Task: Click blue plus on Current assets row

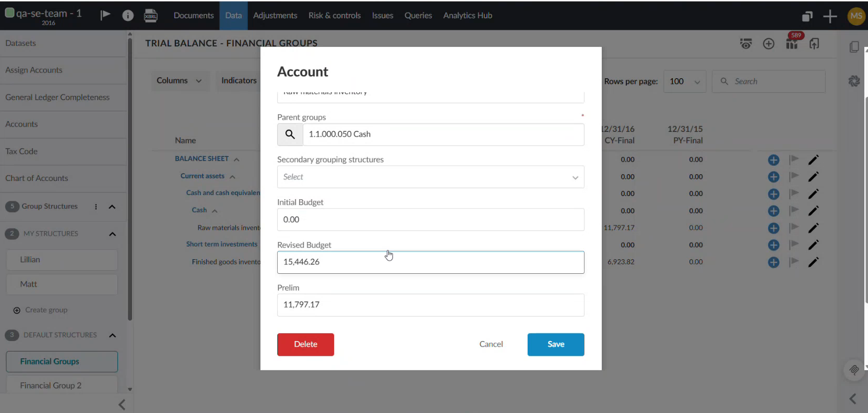Action: 774,177
